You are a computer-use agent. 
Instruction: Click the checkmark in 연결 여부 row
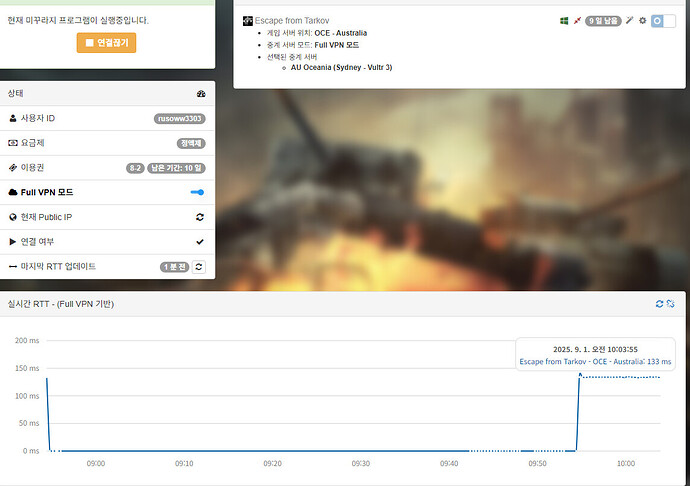pos(200,242)
